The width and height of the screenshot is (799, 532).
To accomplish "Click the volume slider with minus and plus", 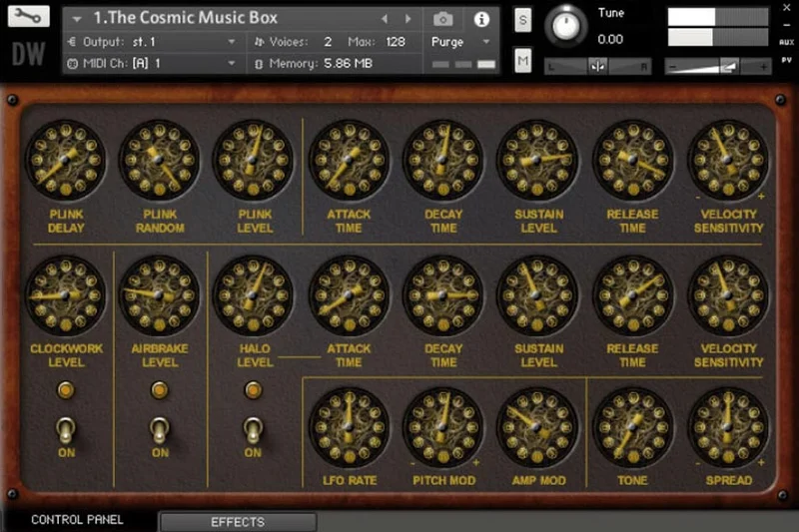I will pyautogui.click(x=717, y=66).
